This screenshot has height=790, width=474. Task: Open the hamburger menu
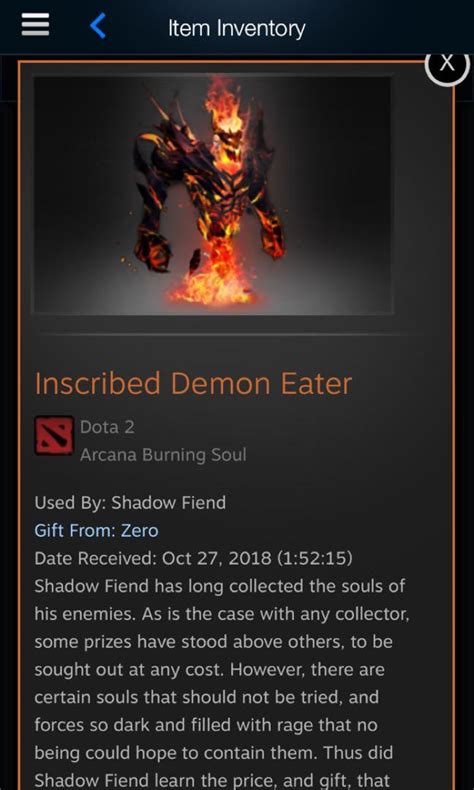click(35, 25)
